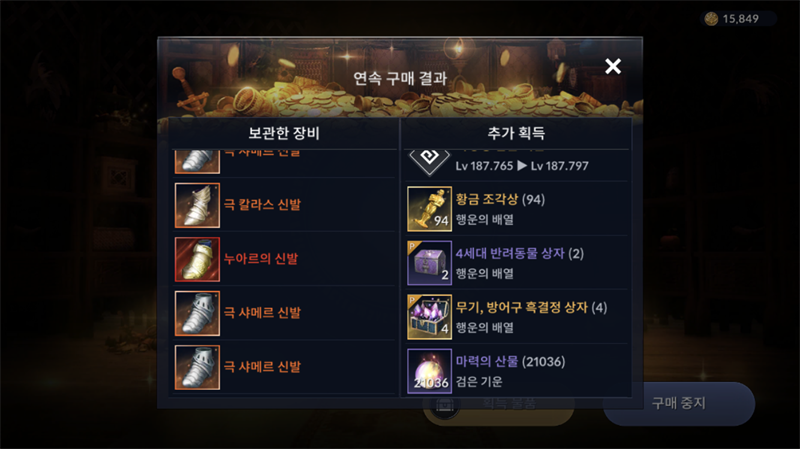The height and width of the screenshot is (449, 800).
Task: Click the 마력의 산물 (21036) reward text
Action: click(x=510, y=362)
